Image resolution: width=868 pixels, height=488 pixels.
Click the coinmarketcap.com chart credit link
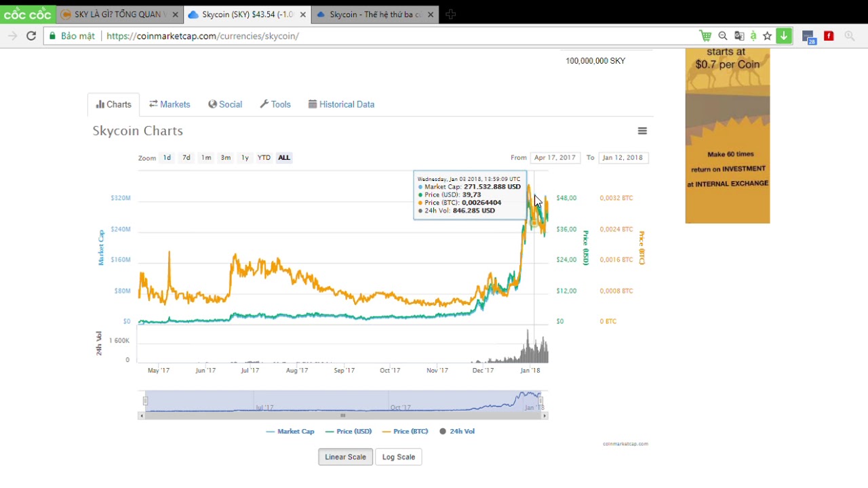625,444
